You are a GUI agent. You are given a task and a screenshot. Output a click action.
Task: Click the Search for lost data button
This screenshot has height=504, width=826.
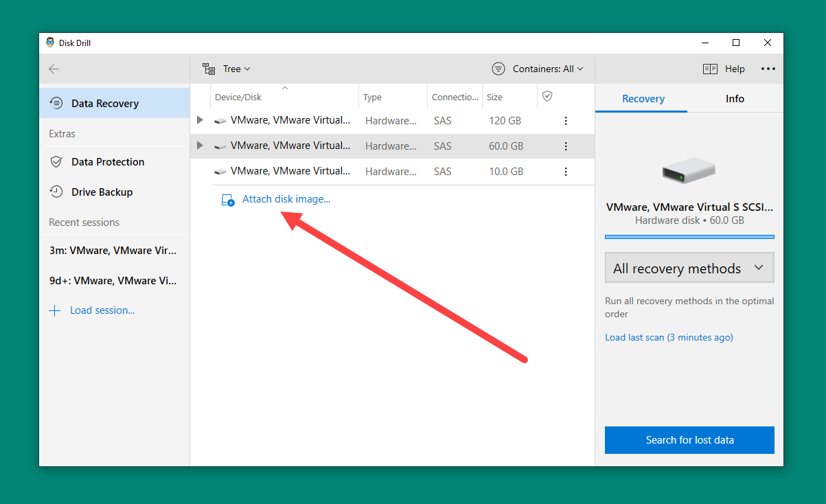(689, 440)
